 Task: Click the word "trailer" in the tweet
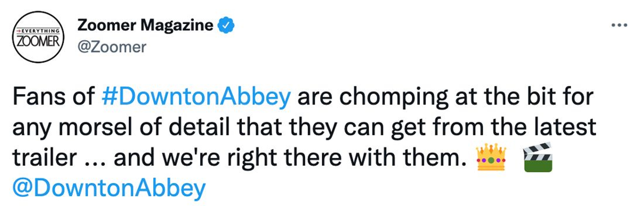[44, 158]
